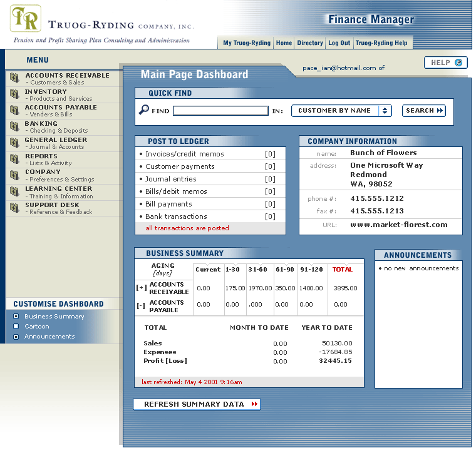Click the Accounts Receivable briefcase icon
The image size is (476, 463).
[x=14, y=78]
